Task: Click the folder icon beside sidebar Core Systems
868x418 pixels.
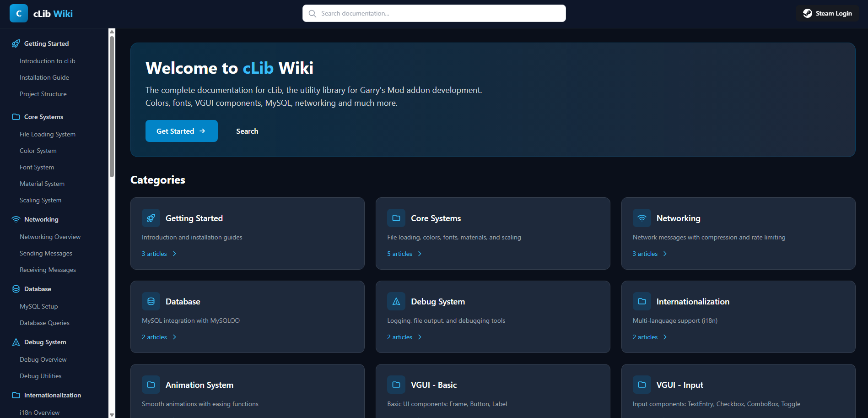Action: tap(16, 117)
